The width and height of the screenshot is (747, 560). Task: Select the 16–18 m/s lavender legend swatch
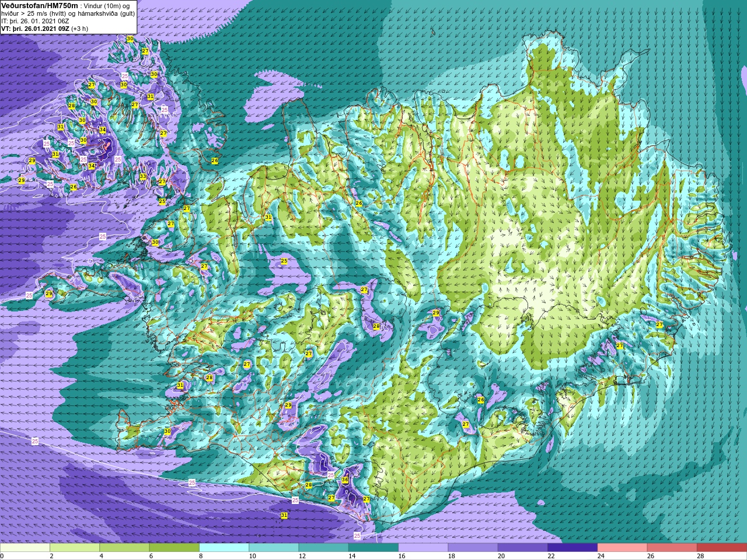[x=423, y=548]
